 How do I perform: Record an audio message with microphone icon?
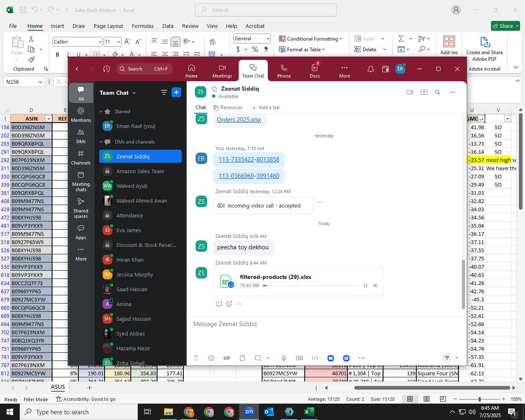tap(283, 358)
